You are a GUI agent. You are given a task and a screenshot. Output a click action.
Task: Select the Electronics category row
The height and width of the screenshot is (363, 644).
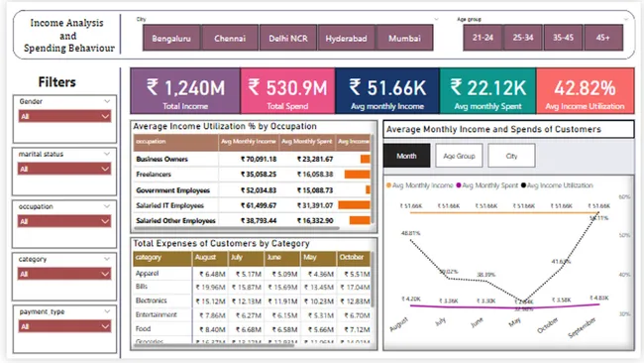point(252,301)
